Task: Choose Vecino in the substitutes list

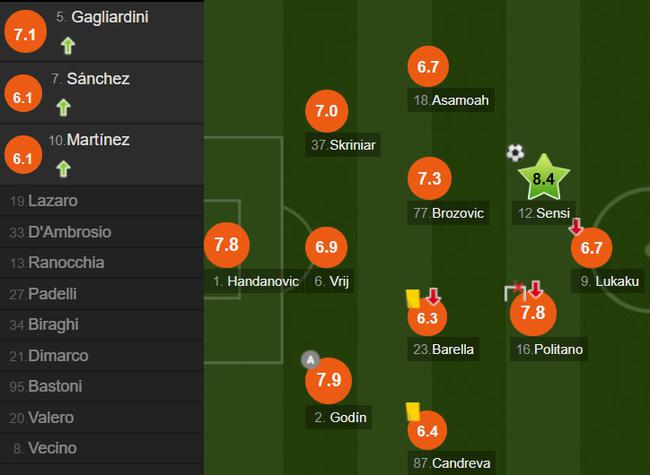Action: pyautogui.click(x=102, y=448)
